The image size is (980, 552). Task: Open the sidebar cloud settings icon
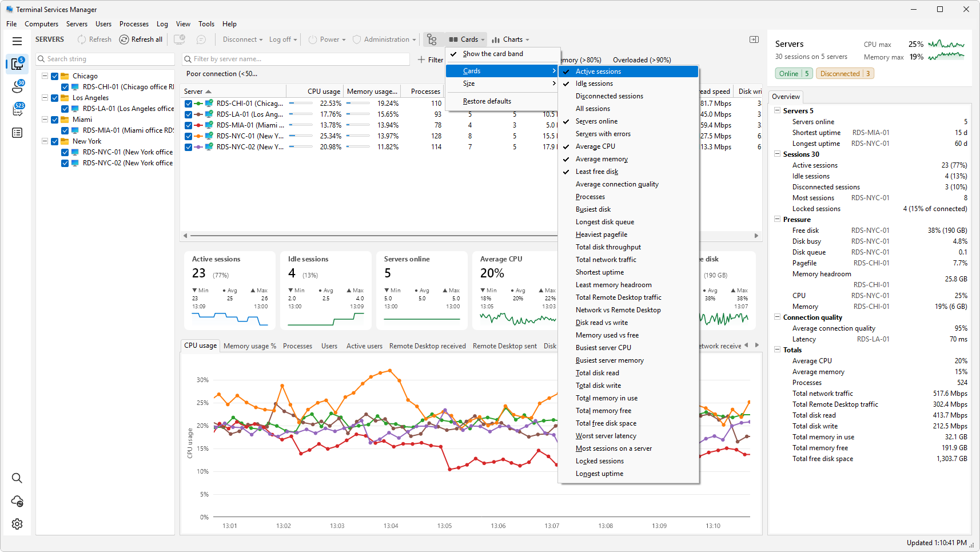point(17,501)
